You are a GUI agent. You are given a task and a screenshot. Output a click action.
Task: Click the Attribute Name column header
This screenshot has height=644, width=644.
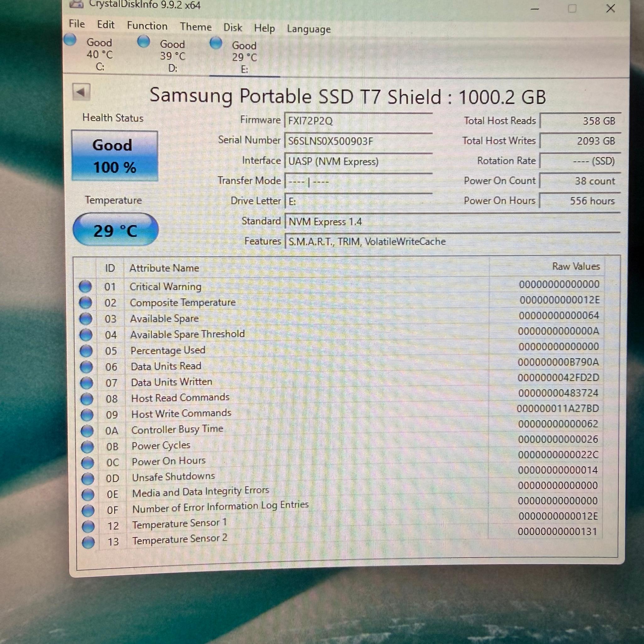(x=164, y=268)
